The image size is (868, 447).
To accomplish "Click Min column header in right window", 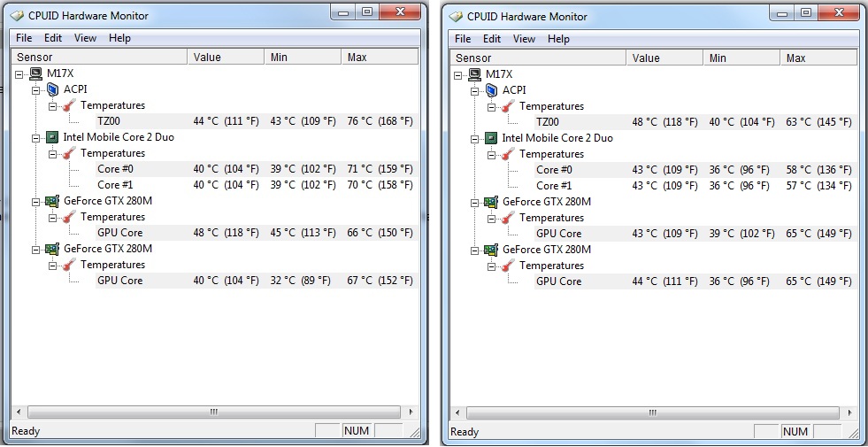I will (741, 58).
